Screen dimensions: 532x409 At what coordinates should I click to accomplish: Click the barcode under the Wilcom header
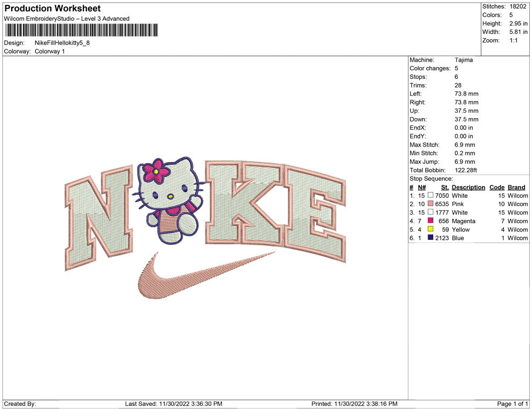[82, 30]
